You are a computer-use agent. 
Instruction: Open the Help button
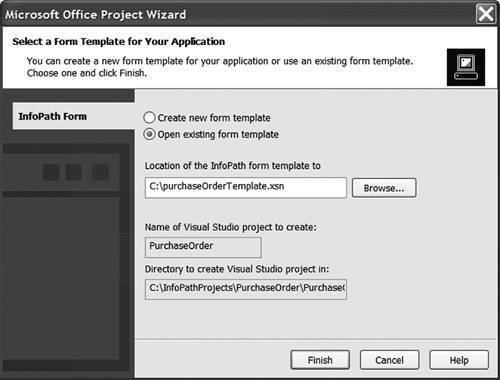(x=459, y=360)
